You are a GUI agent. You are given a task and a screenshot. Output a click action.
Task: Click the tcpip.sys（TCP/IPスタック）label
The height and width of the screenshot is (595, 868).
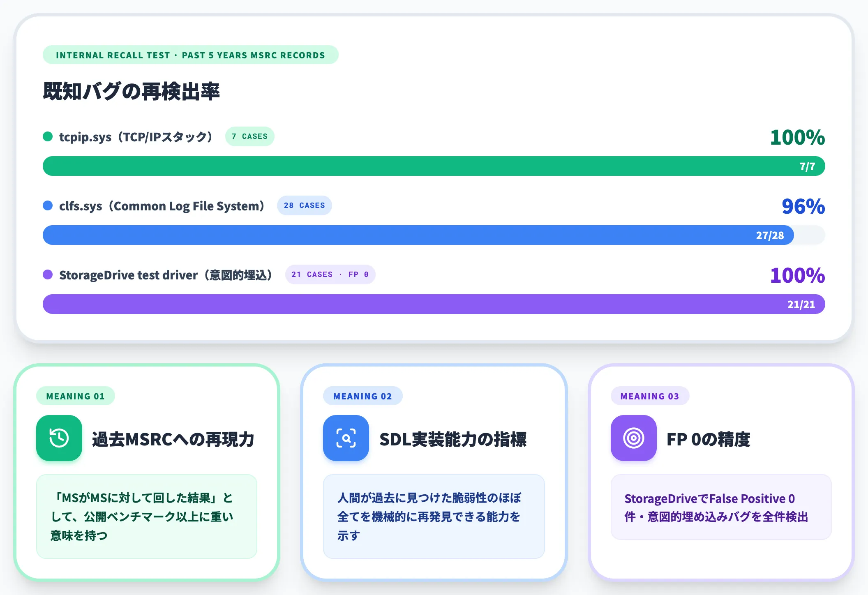click(136, 137)
